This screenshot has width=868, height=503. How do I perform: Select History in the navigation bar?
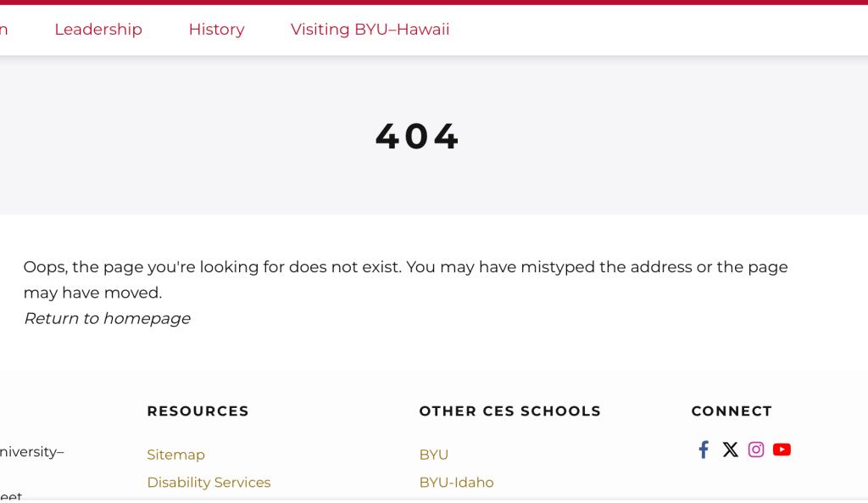point(216,30)
